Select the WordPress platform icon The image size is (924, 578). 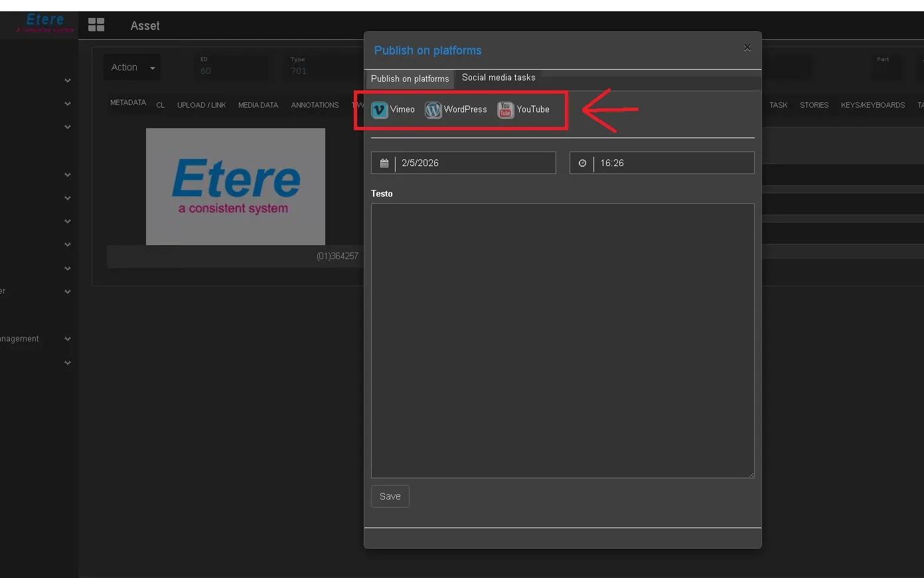[433, 110]
